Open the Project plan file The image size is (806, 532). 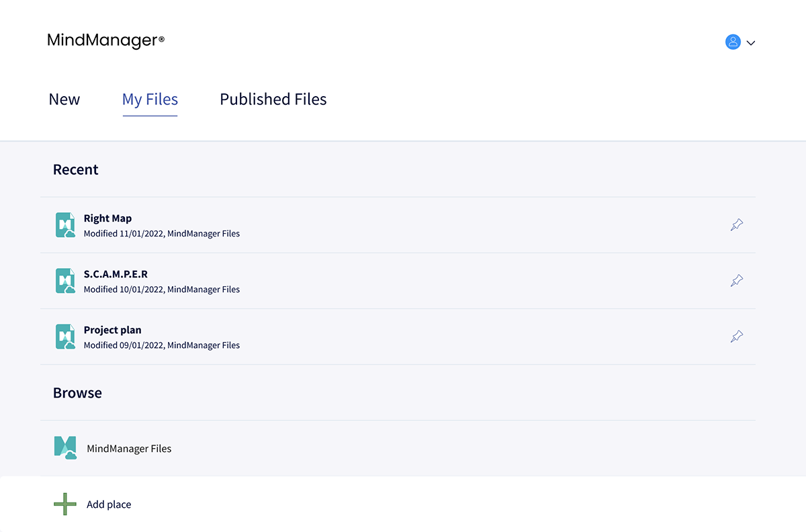click(398, 337)
